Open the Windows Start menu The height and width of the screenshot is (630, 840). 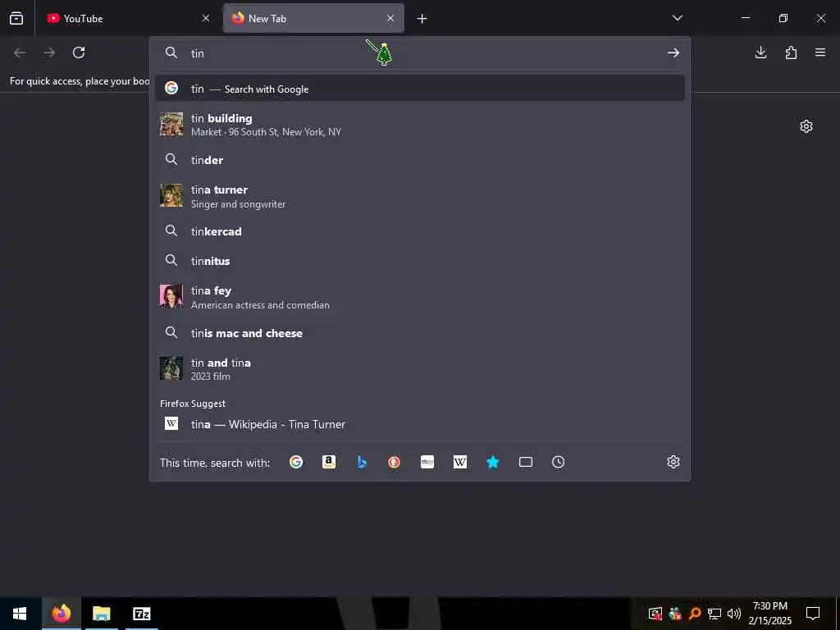(20, 614)
